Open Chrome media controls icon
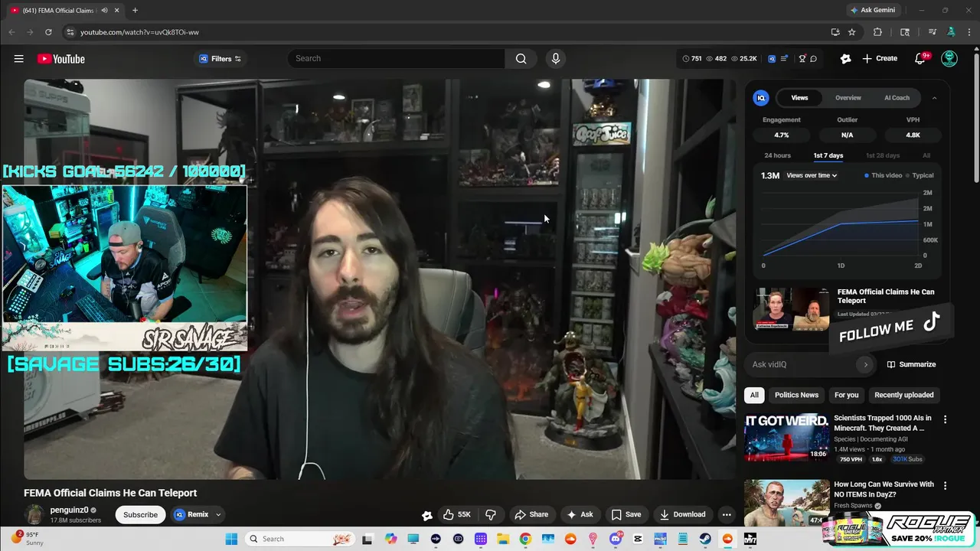The width and height of the screenshot is (980, 551). (932, 32)
